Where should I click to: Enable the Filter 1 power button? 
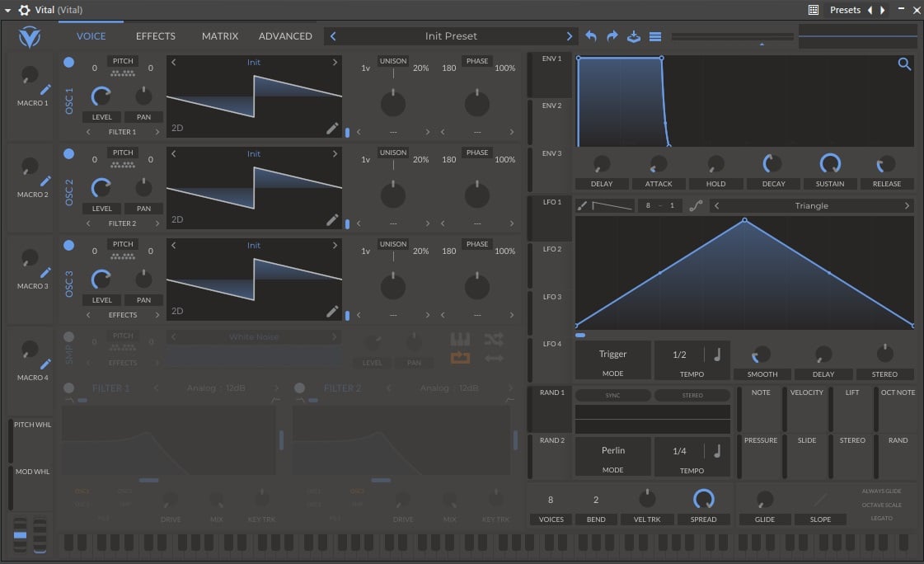pos(69,388)
